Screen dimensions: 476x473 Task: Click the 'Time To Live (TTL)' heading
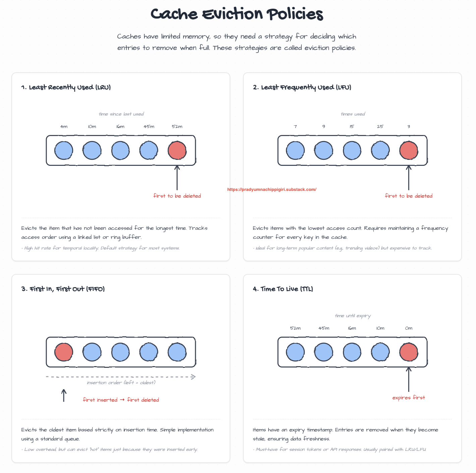coord(283,289)
